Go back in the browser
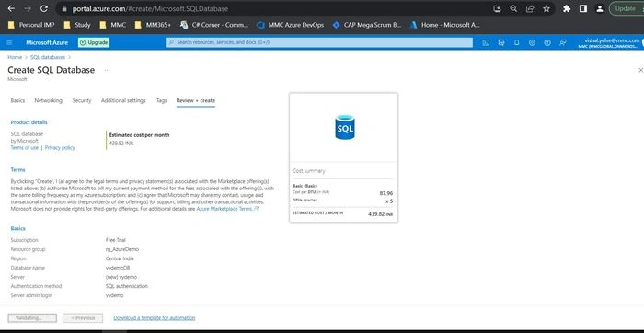The height and width of the screenshot is (333, 644). [x=11, y=8]
